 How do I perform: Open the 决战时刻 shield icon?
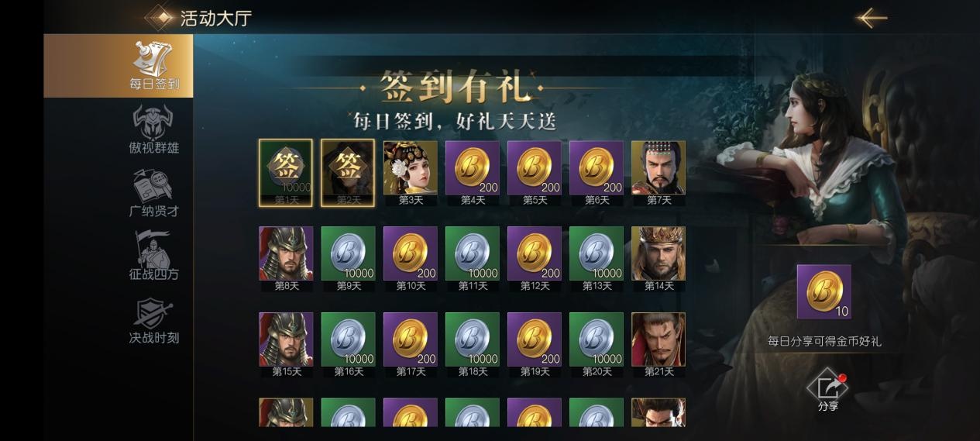tap(153, 319)
